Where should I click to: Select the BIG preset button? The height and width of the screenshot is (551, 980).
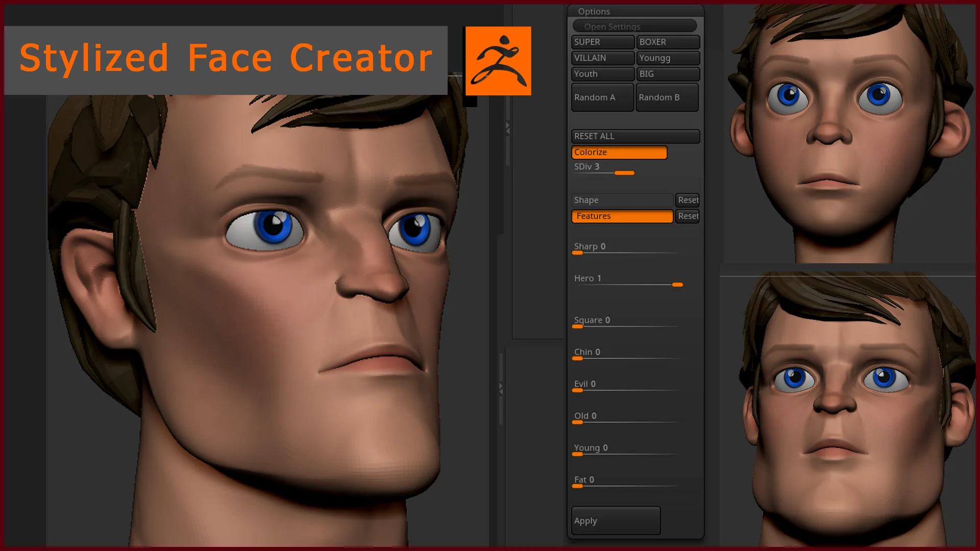666,74
